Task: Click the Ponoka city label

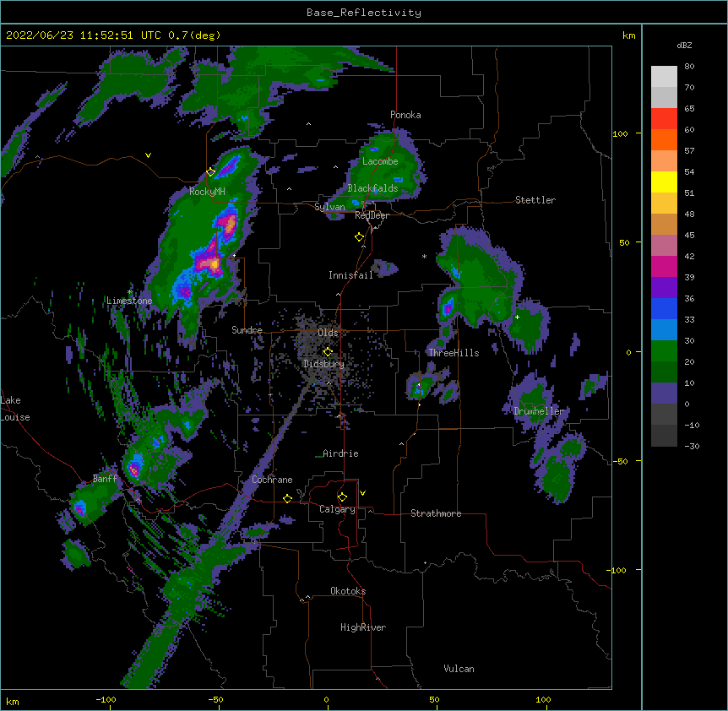Action: (405, 115)
